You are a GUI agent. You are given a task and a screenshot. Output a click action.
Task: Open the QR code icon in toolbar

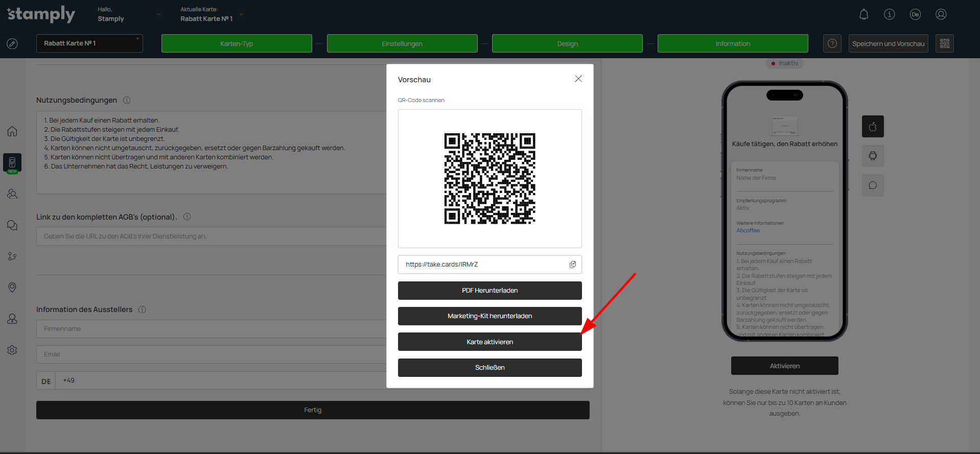pos(944,43)
